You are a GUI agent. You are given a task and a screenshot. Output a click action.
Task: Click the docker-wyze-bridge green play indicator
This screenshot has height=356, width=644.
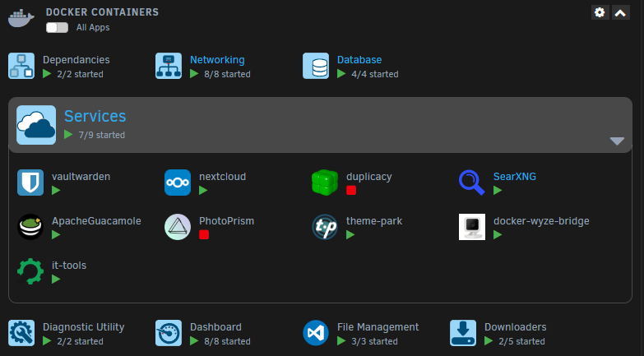[x=498, y=234]
